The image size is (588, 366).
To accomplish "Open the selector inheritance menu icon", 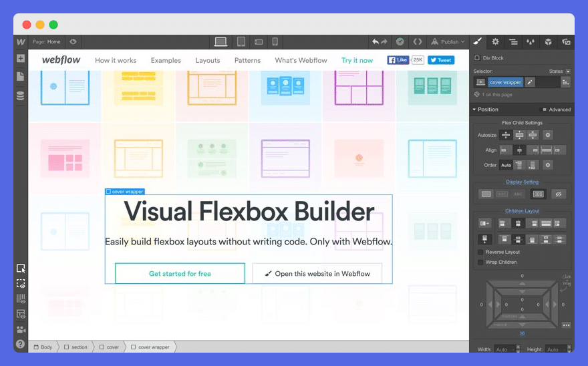I will click(565, 82).
